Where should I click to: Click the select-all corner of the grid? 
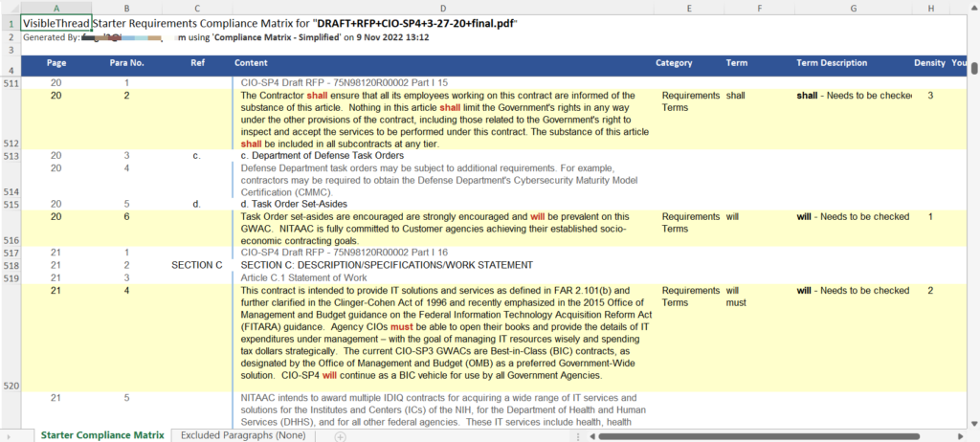coord(10,8)
